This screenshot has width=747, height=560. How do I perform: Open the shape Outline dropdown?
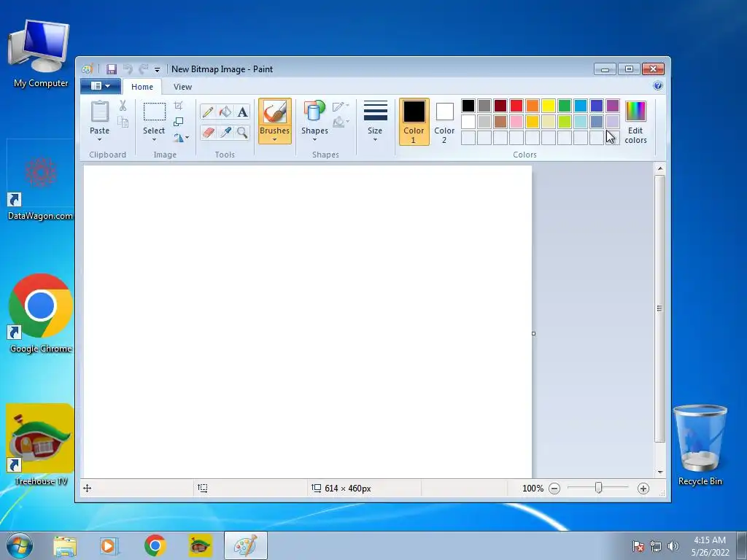(341, 106)
